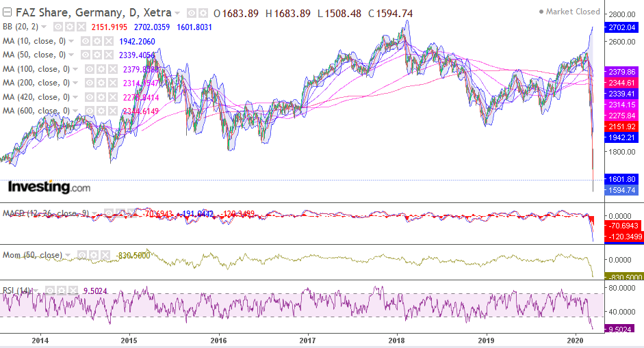Click the 2379.86 MA price tag
The height and width of the screenshot is (348, 644).
pyautogui.click(x=622, y=71)
